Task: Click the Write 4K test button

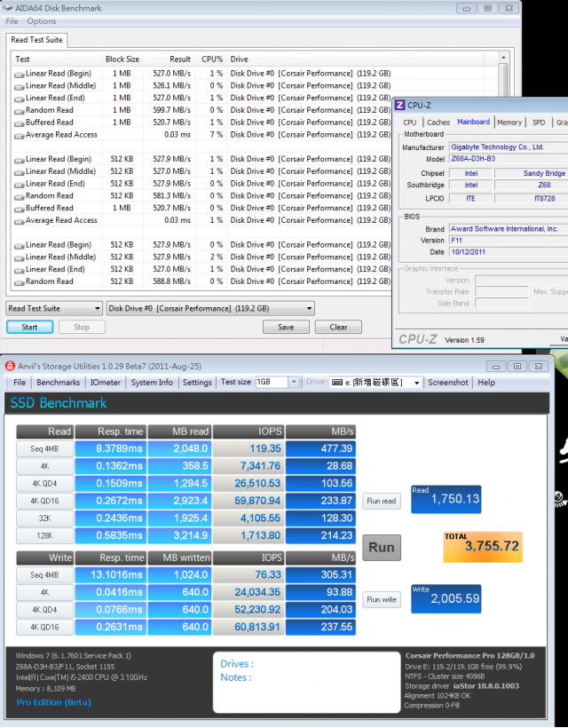Action: point(44,592)
